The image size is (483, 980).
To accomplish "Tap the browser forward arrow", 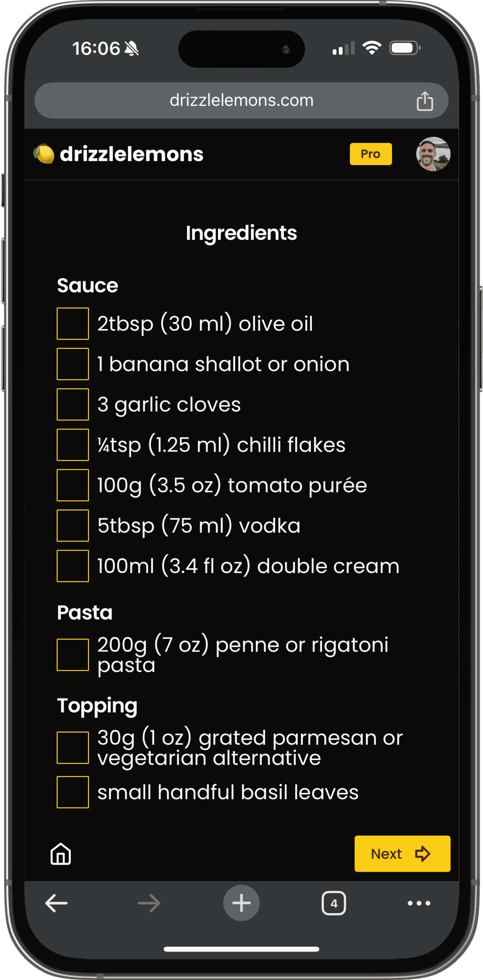I will point(149,903).
